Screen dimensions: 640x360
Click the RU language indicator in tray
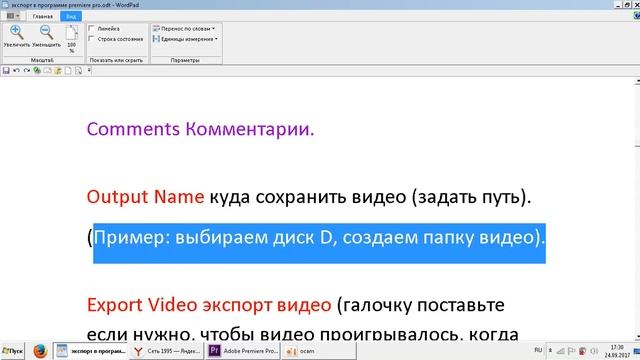[x=538, y=350]
